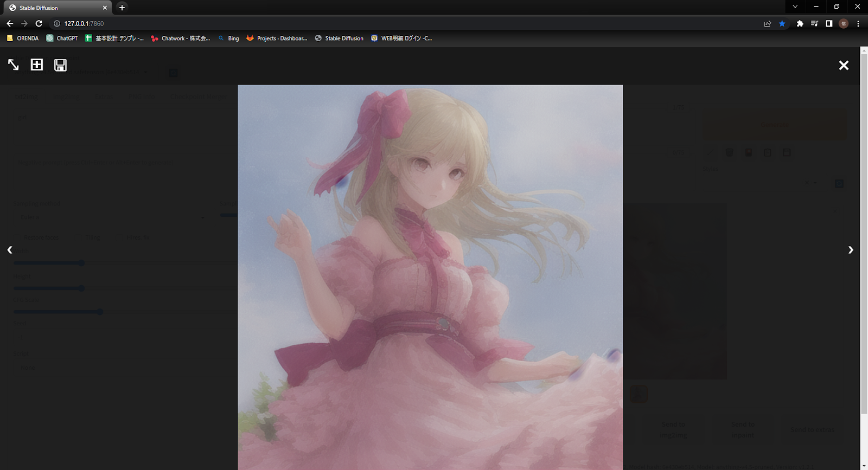The image size is (868, 470).
Task: Select the Stable Diffusion browser tab
Action: coord(56,8)
